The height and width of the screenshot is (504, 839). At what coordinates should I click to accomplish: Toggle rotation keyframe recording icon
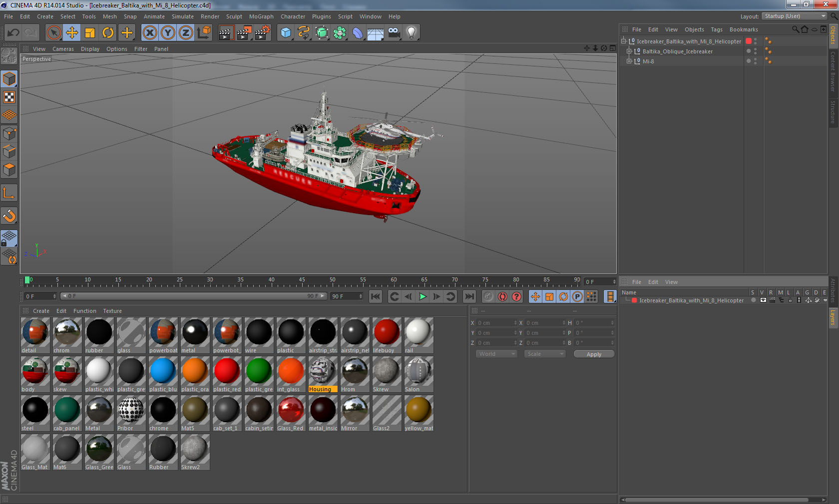[x=563, y=296]
